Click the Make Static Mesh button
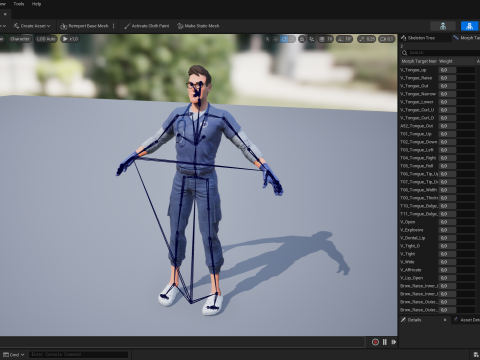The image size is (480, 360). [198, 26]
